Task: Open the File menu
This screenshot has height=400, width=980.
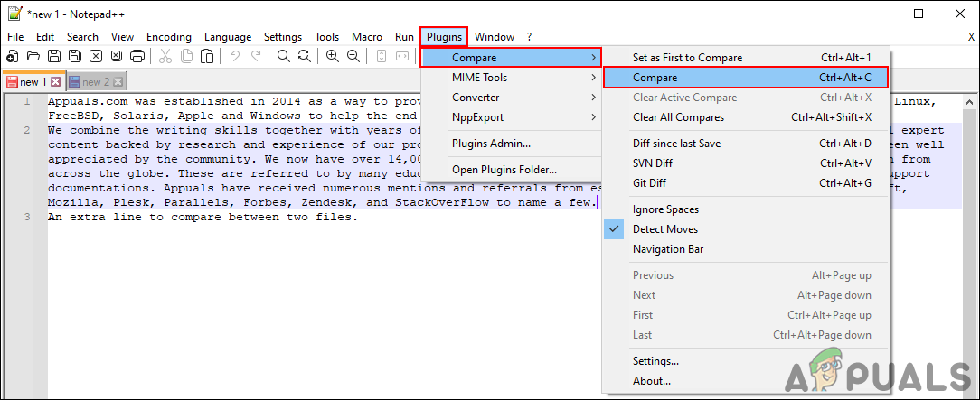Action: 15,37
